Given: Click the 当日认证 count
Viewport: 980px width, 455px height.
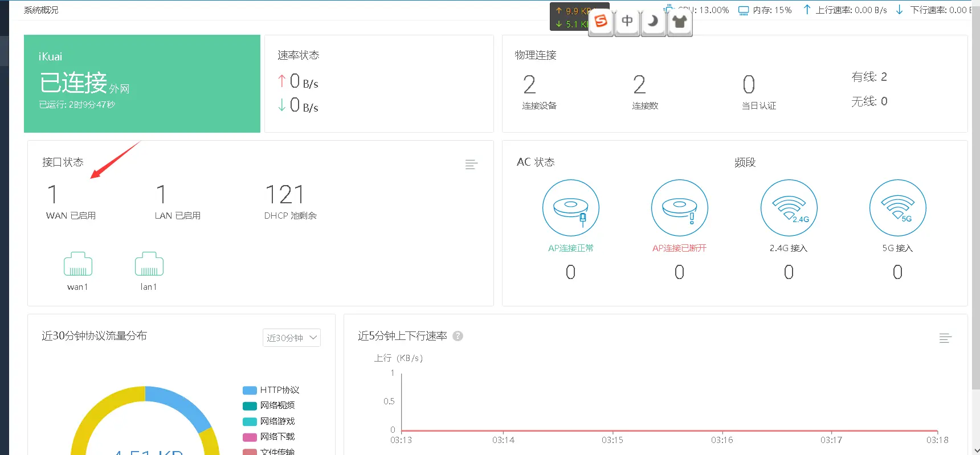Looking at the screenshot, I should (x=749, y=85).
